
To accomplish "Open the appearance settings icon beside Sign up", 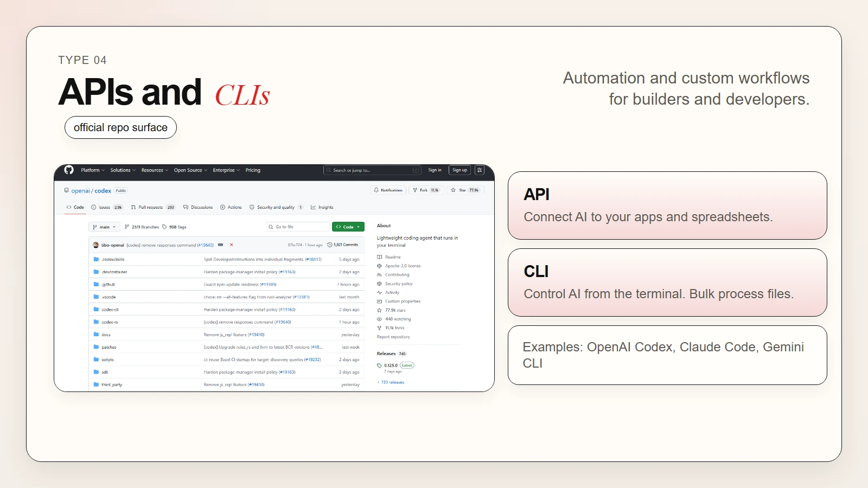I will tap(480, 170).
